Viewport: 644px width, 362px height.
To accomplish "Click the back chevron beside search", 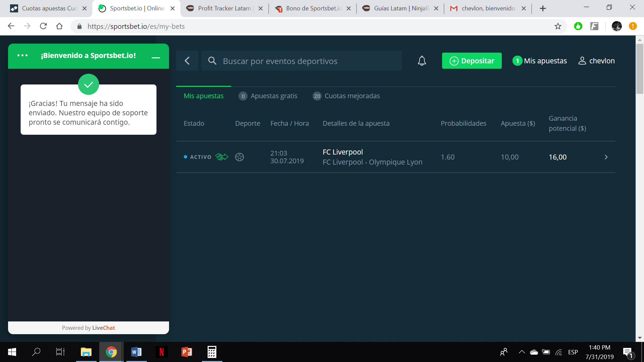I will 187,61.
